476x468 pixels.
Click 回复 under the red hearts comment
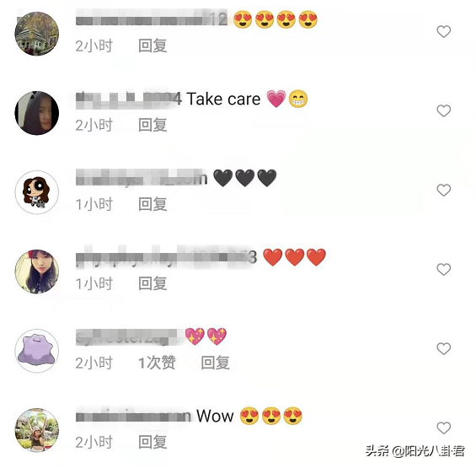[152, 283]
